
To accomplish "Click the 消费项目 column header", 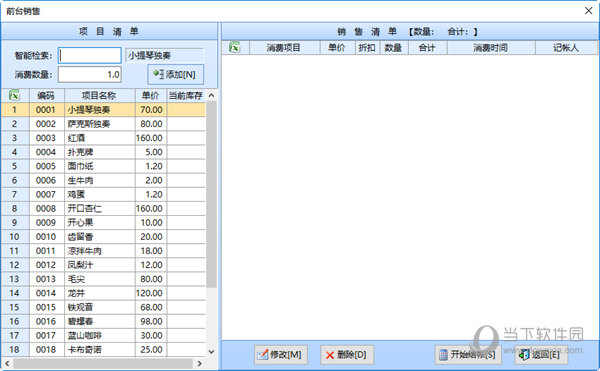I will pos(284,47).
